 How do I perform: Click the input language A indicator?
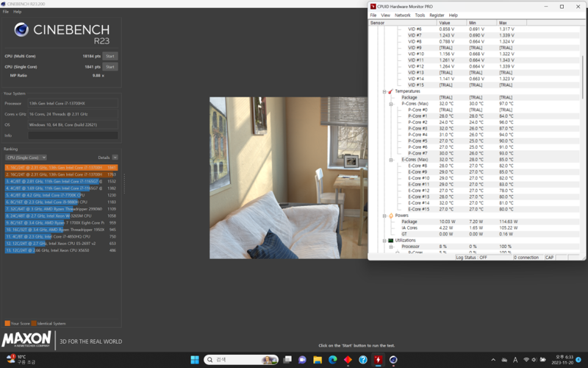point(515,360)
